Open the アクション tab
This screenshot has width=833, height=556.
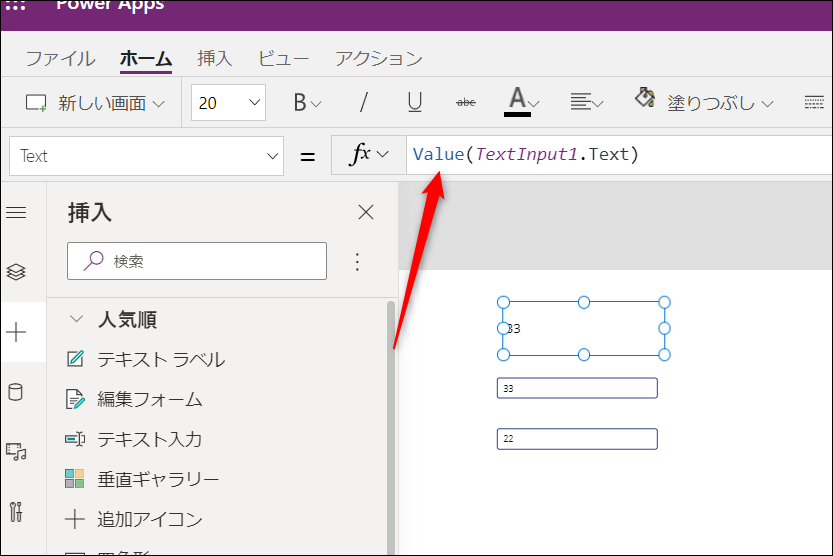pos(378,58)
